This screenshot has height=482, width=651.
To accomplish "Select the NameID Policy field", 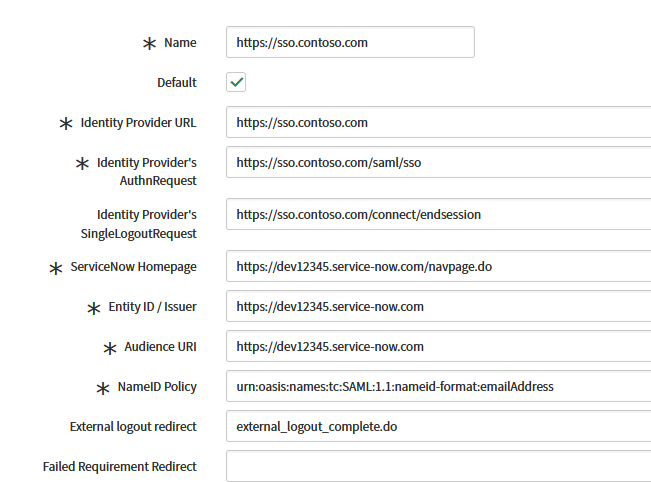I will pos(437,387).
